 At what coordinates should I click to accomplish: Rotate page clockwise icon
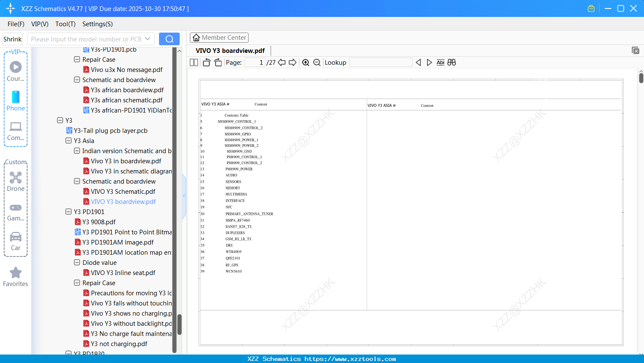pyautogui.click(x=218, y=62)
